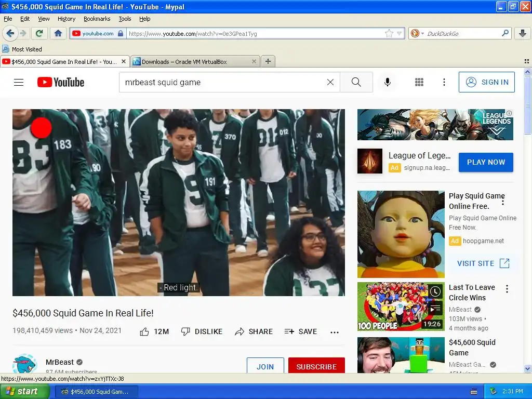The height and width of the screenshot is (399, 532).
Task: Save the video with SAVE button
Action: coord(301,331)
